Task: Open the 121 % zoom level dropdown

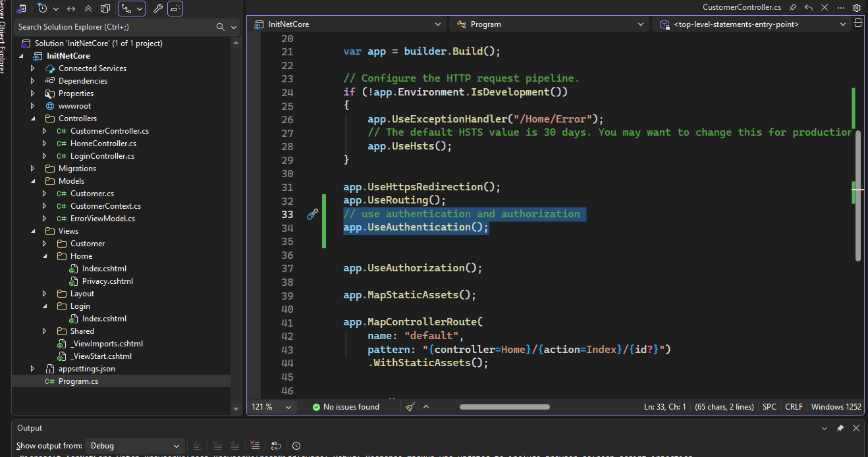Action: [271, 407]
